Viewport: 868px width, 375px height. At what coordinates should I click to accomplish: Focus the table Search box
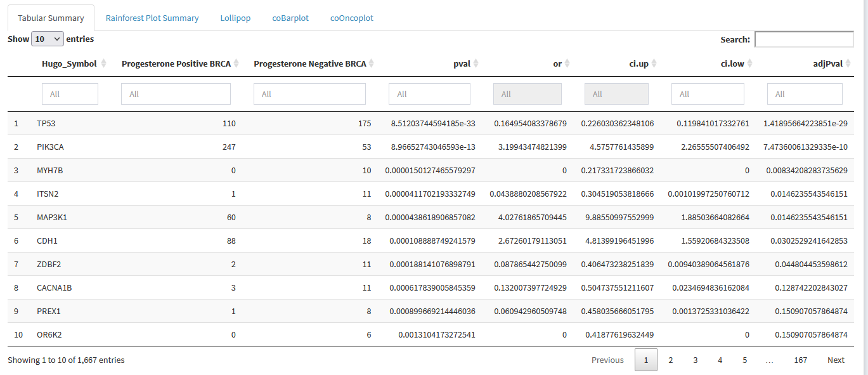click(x=804, y=39)
